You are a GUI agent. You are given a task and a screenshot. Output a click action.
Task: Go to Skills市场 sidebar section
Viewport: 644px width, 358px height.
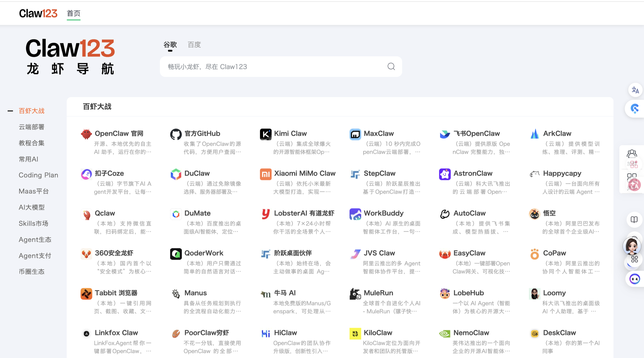[x=33, y=223]
